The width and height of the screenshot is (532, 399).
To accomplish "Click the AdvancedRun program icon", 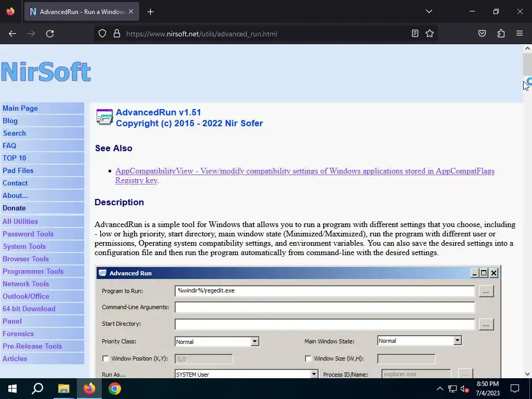I will 104,117.
